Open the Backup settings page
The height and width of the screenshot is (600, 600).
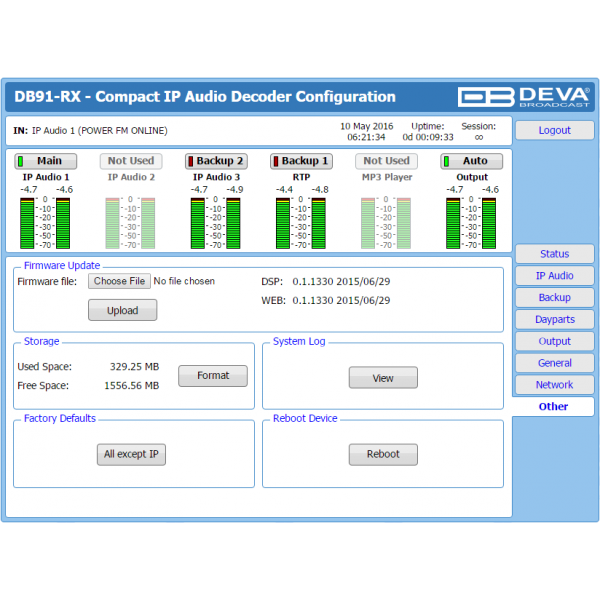554,297
